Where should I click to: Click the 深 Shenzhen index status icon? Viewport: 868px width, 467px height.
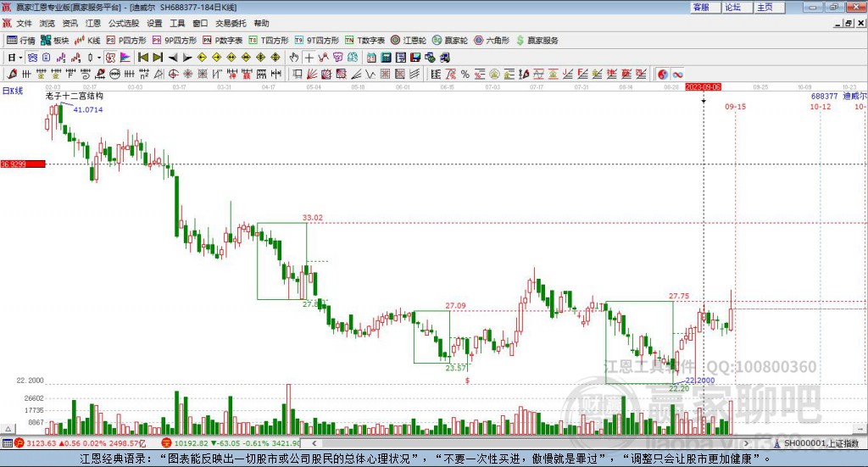tap(167, 443)
